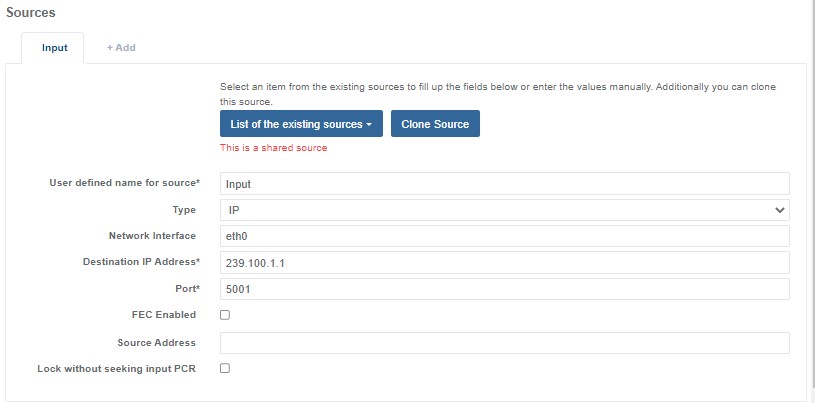Click the Network Interface field containing eth0
Image resolution: width=815 pixels, height=403 pixels.
pyautogui.click(x=504, y=236)
